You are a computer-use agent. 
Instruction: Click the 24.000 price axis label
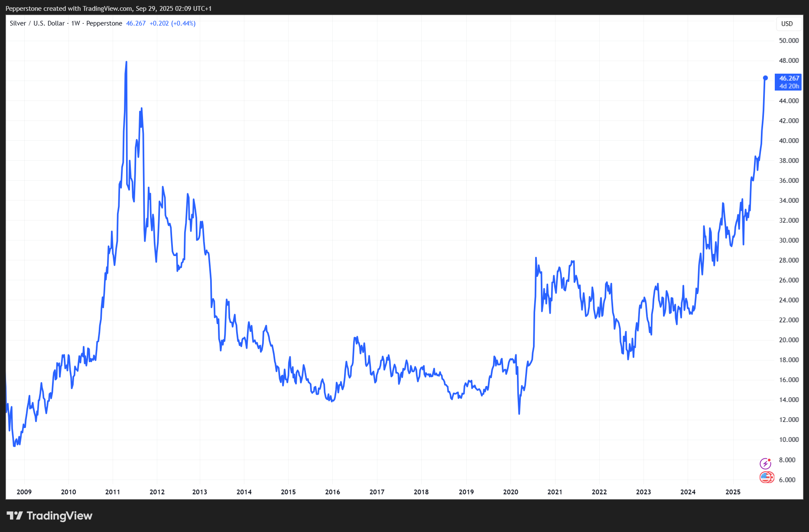(x=789, y=300)
